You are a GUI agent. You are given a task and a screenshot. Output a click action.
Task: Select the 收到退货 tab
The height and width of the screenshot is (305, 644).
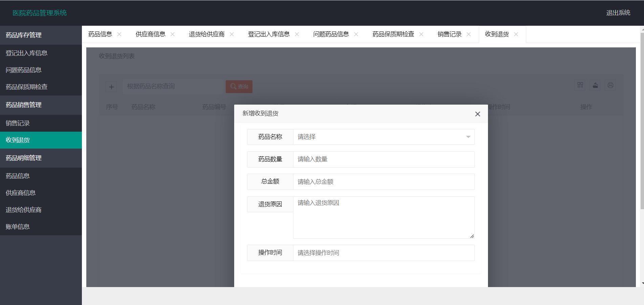pyautogui.click(x=497, y=34)
